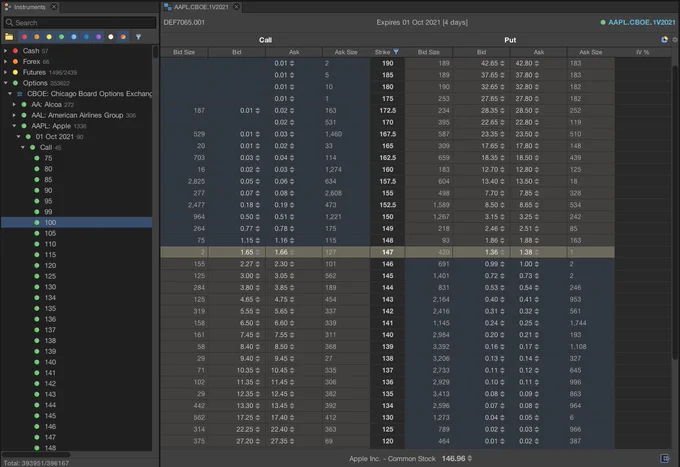
Task: Toggle the dark blue filter dot
Action: 86,37
